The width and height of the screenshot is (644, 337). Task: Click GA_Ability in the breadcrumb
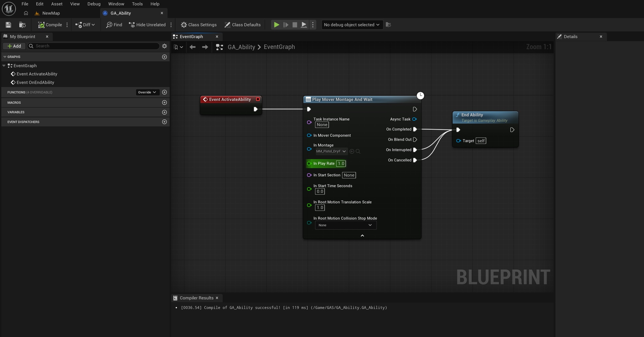tap(241, 47)
